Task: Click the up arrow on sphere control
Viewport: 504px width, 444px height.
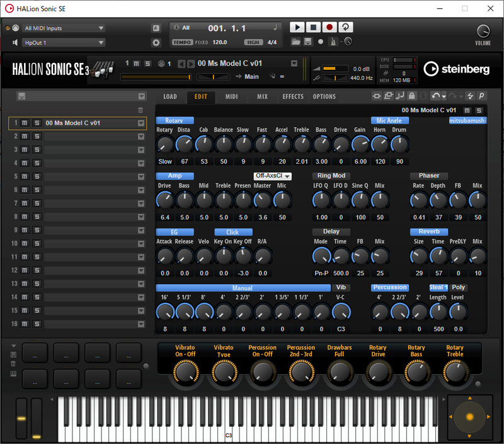Action: click(x=469, y=398)
